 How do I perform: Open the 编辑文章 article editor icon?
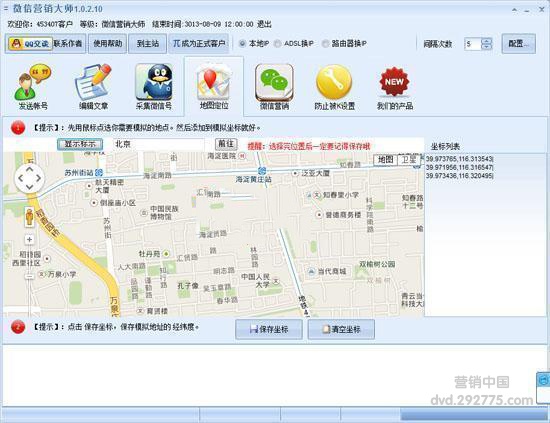coord(93,87)
